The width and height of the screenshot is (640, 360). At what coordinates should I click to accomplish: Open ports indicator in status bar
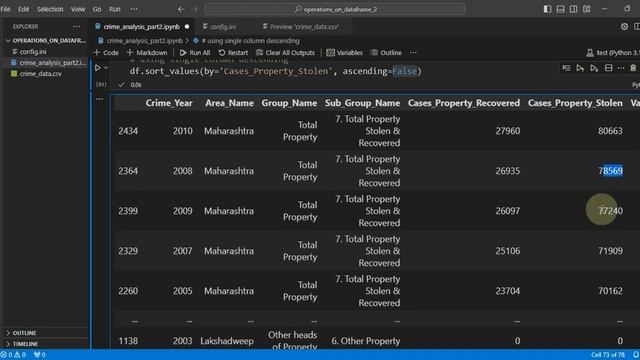click(40, 355)
